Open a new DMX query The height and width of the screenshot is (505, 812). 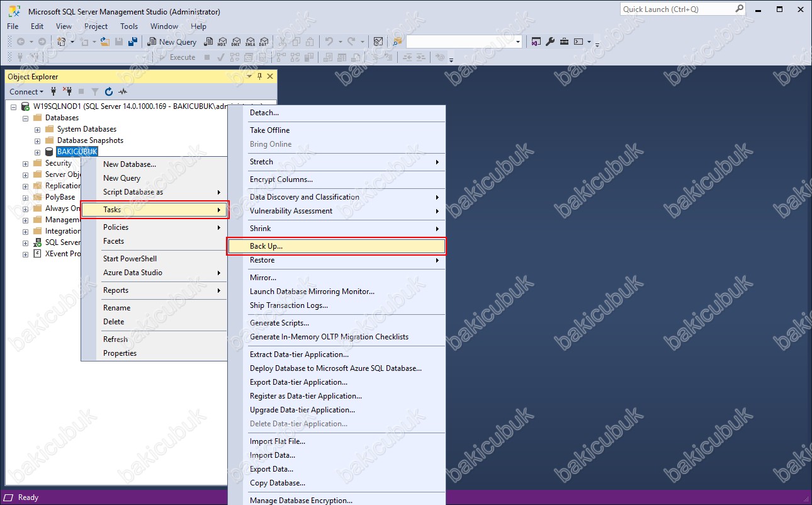click(x=236, y=42)
